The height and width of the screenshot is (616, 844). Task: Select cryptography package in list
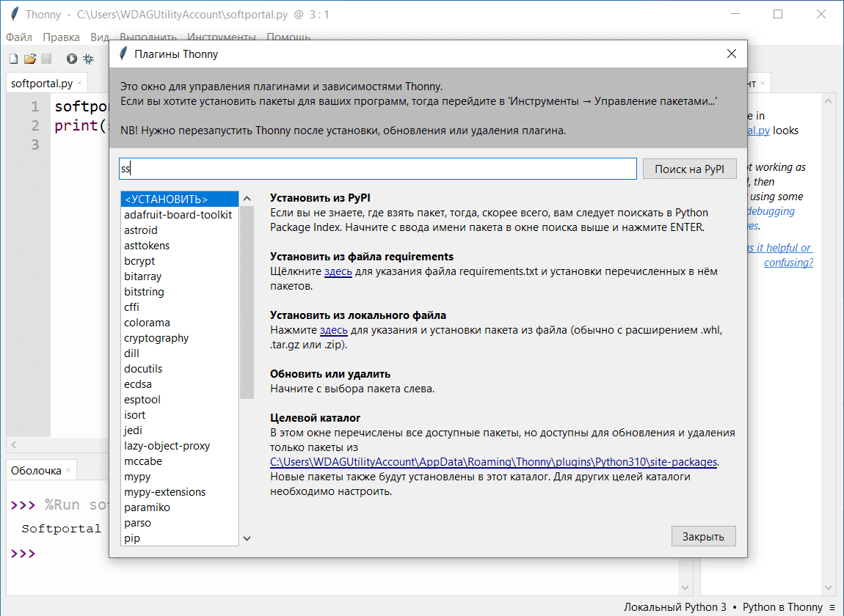pyautogui.click(x=180, y=338)
